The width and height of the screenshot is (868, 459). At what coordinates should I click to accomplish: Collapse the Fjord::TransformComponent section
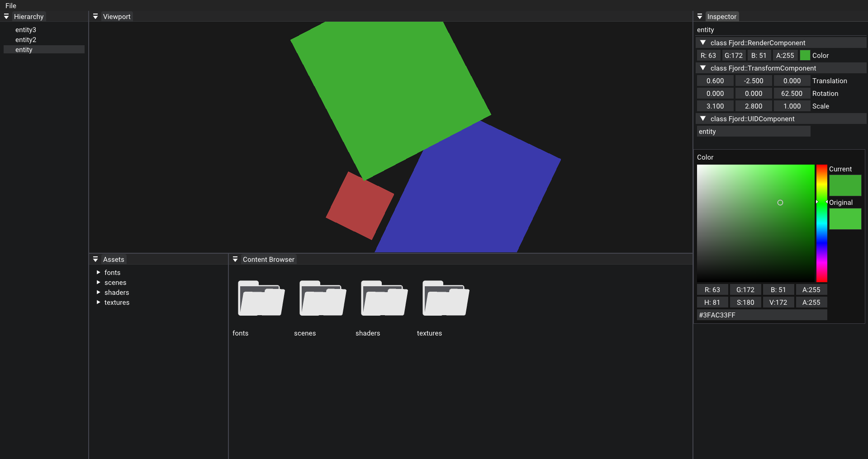(703, 68)
